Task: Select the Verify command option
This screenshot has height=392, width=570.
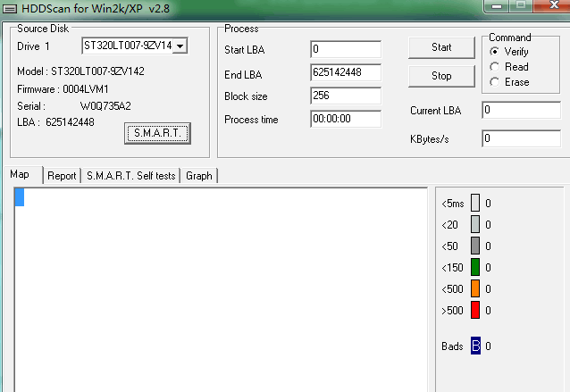Action: pos(509,52)
